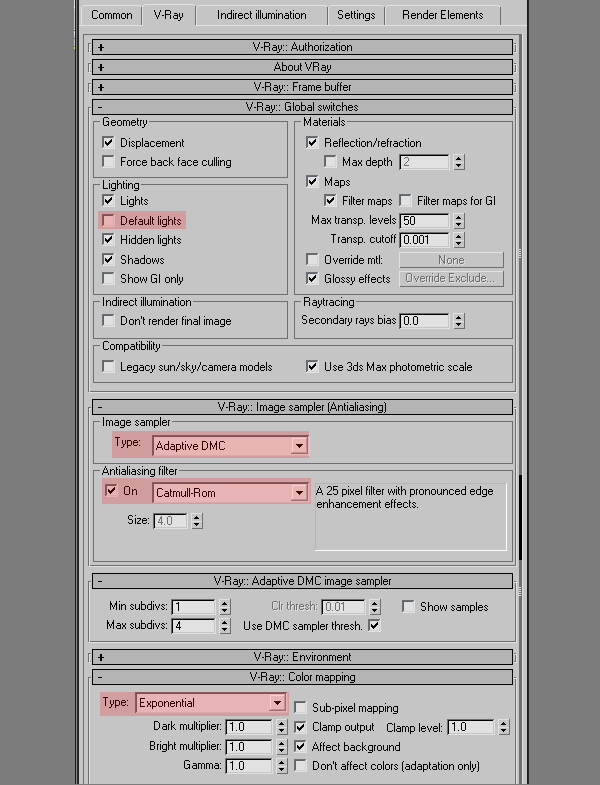Image resolution: width=600 pixels, height=785 pixels.
Task: Select the V-Ray tab
Action: [x=168, y=15]
